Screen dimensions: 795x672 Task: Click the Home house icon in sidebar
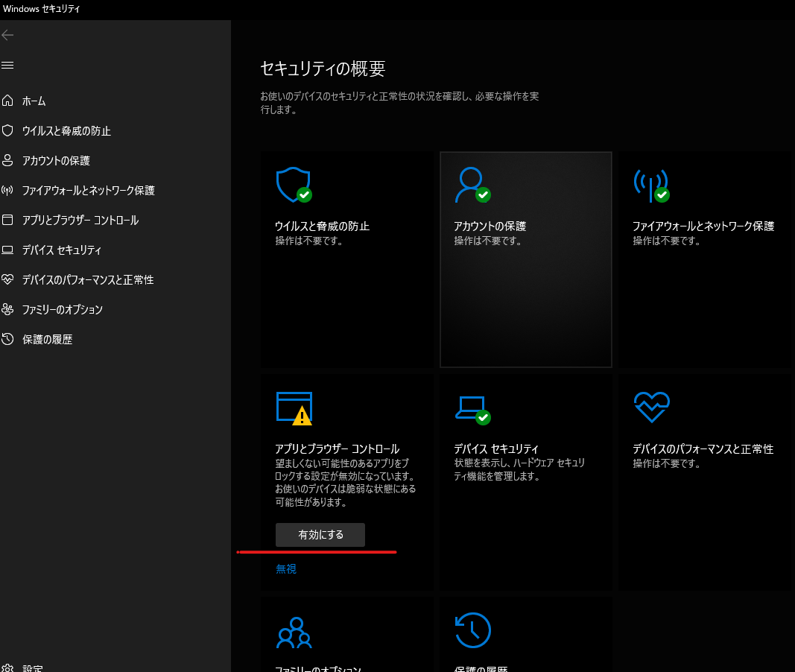(7, 101)
